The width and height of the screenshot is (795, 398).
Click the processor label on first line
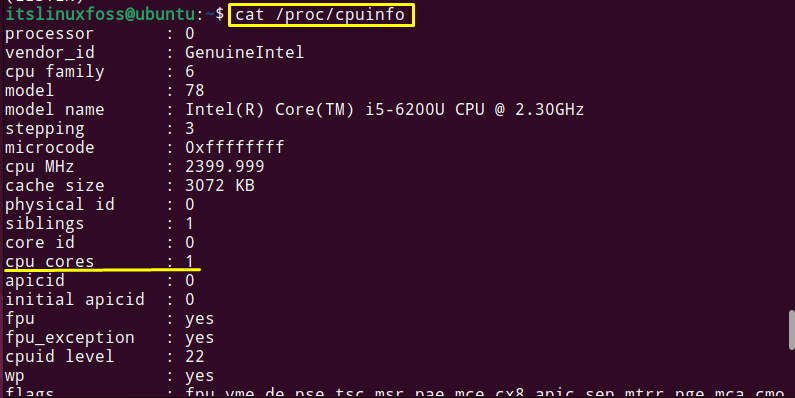tap(49, 34)
